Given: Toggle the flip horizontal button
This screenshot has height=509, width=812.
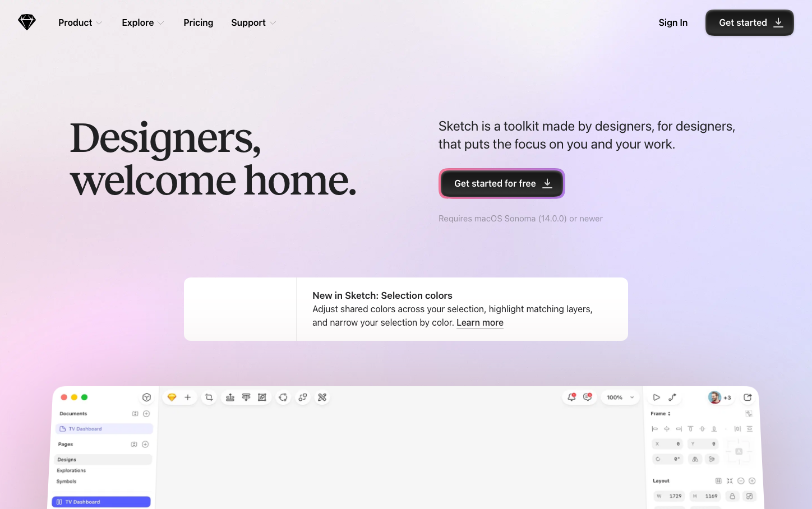Looking at the screenshot, I should click(695, 459).
